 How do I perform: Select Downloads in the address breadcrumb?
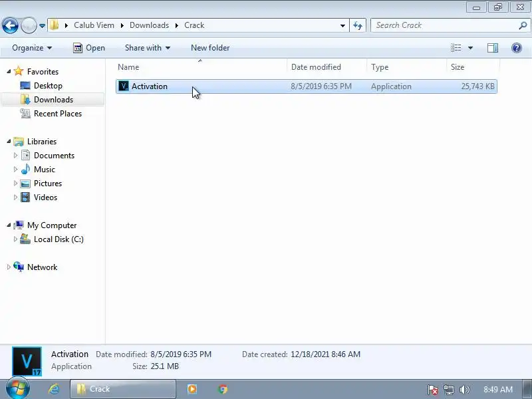(149, 25)
